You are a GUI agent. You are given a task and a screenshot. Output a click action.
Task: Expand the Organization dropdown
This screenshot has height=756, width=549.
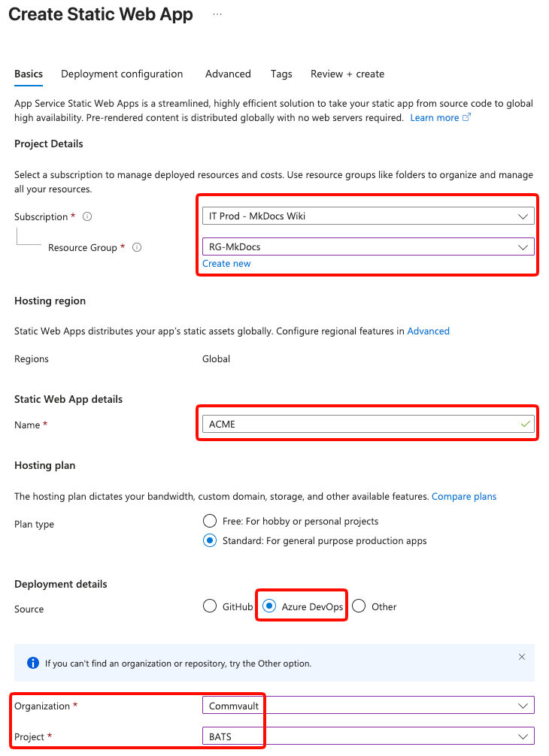(523, 706)
